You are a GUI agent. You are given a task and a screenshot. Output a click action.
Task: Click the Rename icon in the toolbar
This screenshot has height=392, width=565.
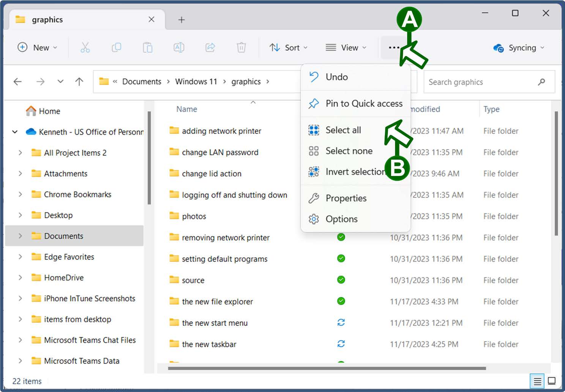tap(179, 47)
